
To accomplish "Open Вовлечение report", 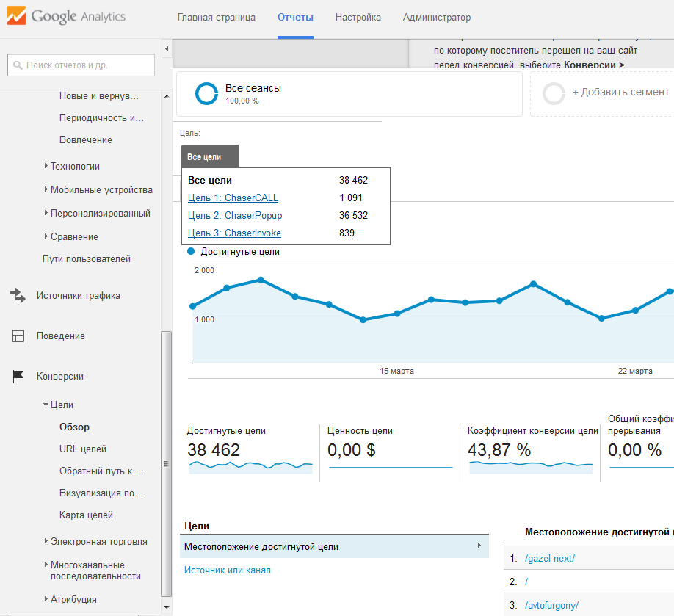I will coord(86,140).
